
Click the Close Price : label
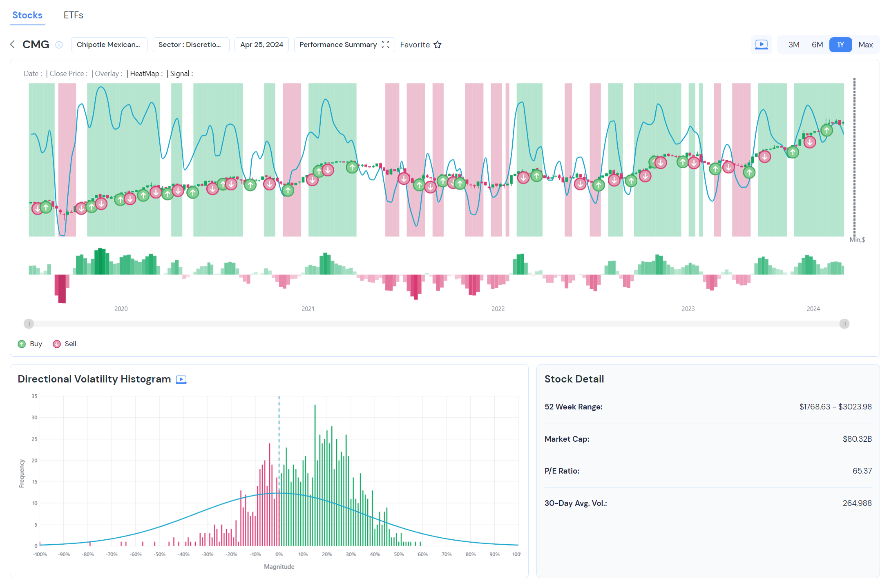68,74
